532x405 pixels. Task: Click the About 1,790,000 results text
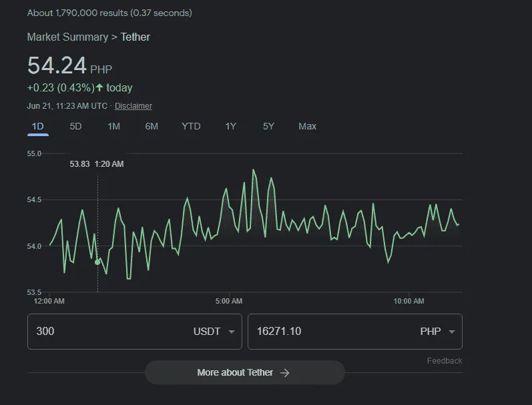click(x=109, y=13)
